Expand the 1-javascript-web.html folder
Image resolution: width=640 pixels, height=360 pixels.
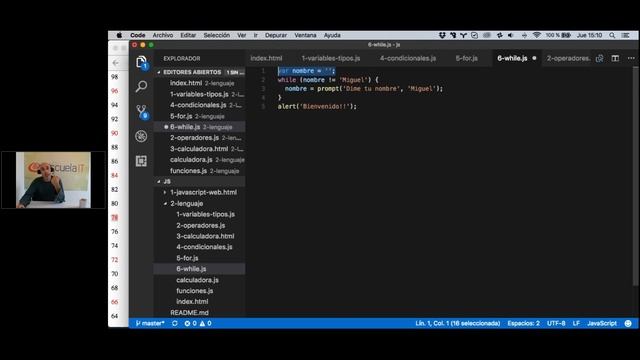[165, 192]
